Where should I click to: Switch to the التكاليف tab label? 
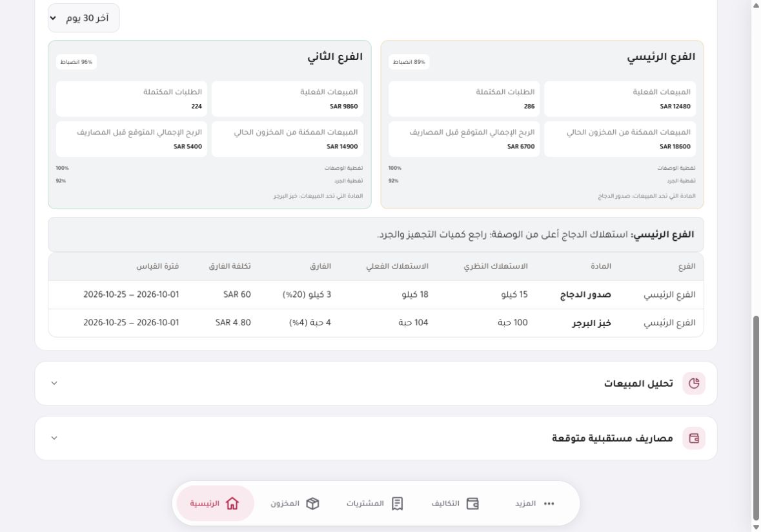click(445, 504)
